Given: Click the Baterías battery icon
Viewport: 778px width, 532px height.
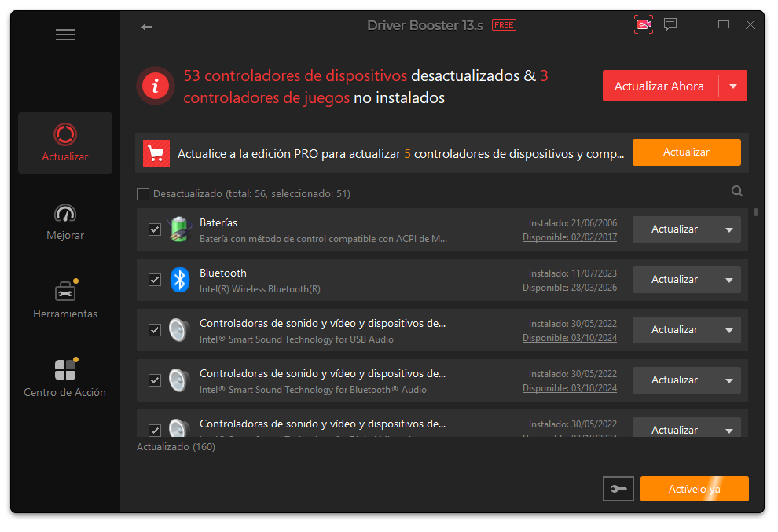Looking at the screenshot, I should tap(180, 229).
